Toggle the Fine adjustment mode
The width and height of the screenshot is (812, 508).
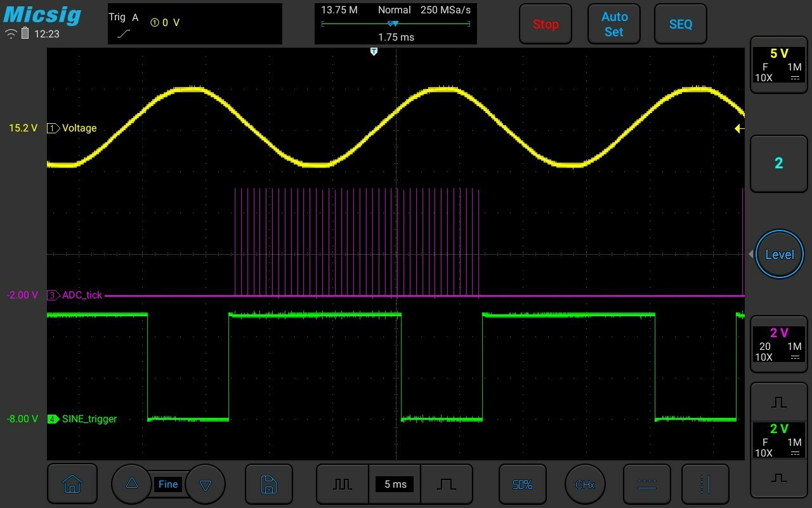(168, 485)
